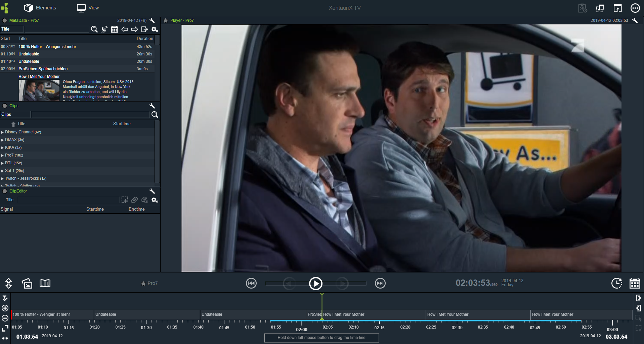Expand the Pro7 clips group

pyautogui.click(x=2, y=156)
